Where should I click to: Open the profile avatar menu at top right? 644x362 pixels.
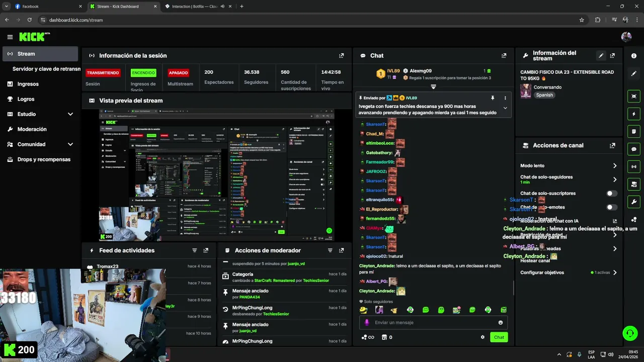click(x=626, y=37)
